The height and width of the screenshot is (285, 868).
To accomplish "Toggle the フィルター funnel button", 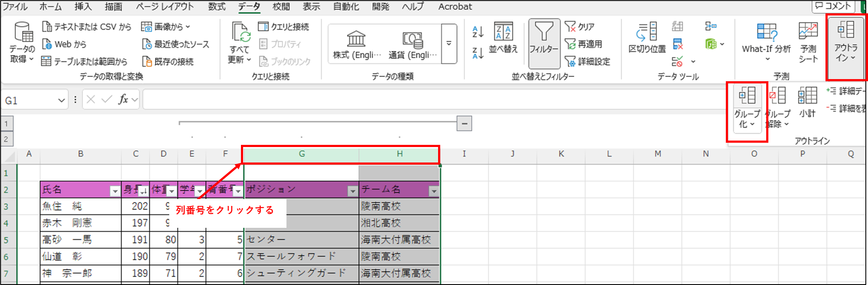I will [544, 43].
